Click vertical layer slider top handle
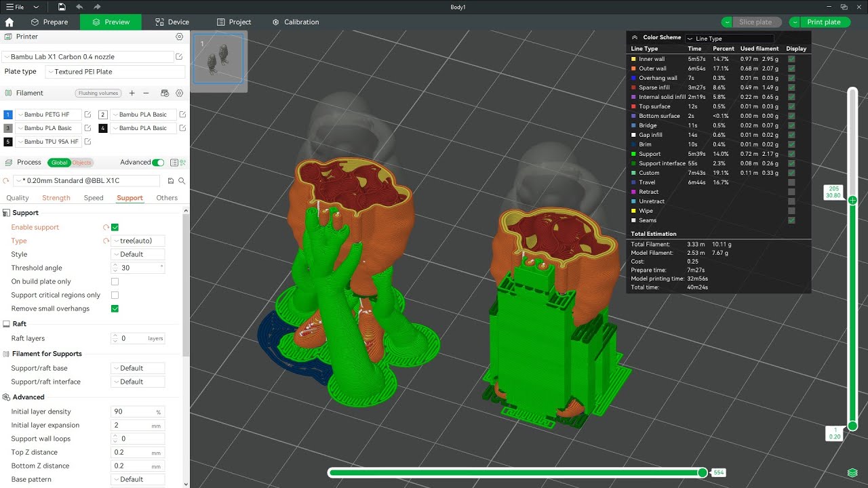Viewport: 868px width, 488px height. (x=852, y=200)
